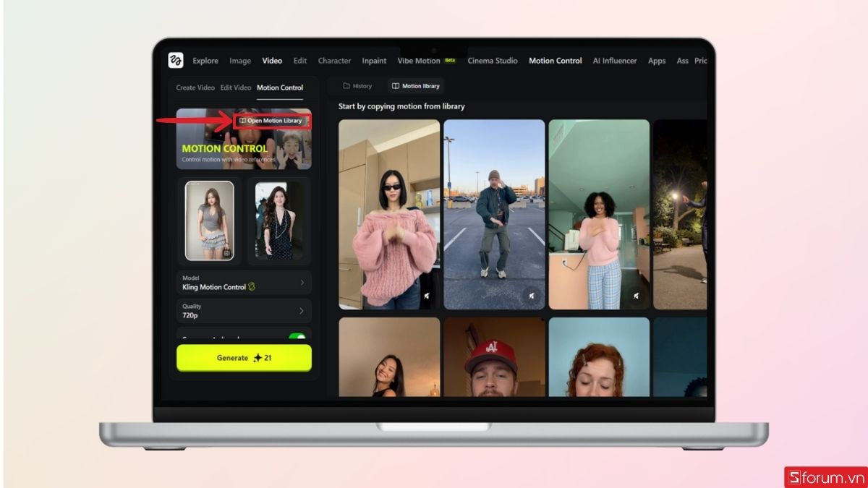Open the Edit menu in top bar
Image resolution: width=868 pixels, height=488 pixels.
point(300,61)
